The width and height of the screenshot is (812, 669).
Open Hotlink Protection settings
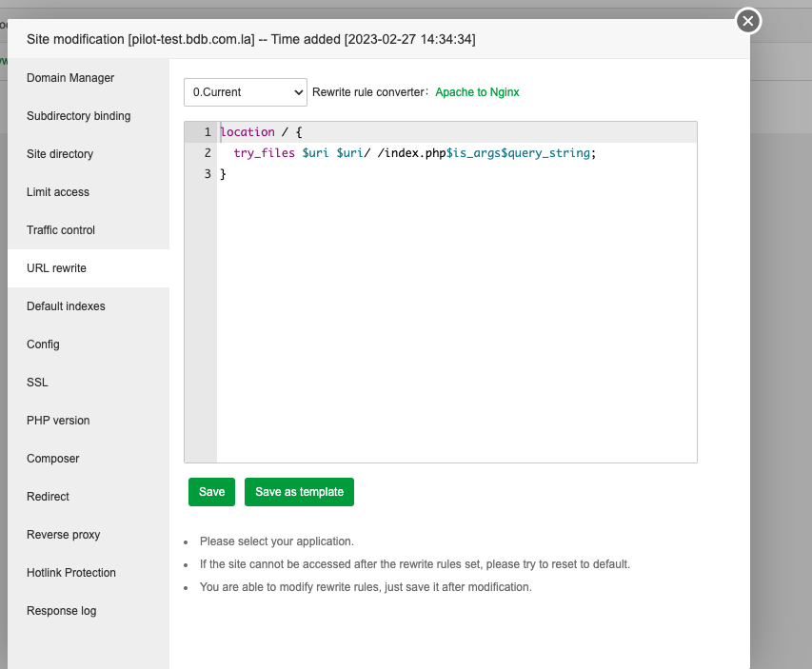click(71, 573)
